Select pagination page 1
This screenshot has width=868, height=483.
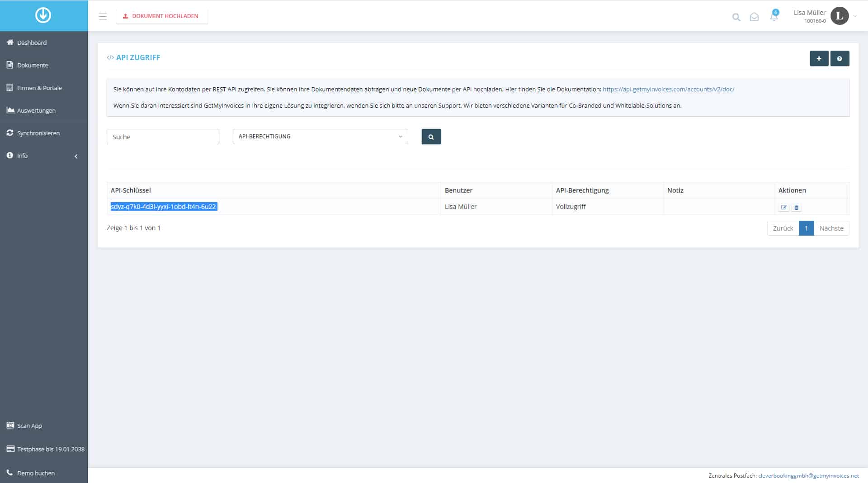coord(806,228)
